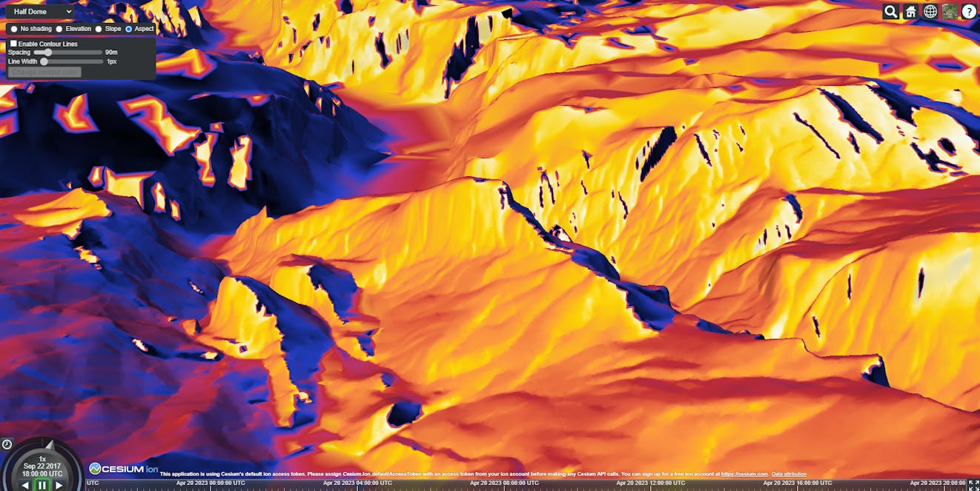Image resolution: width=980 pixels, height=491 pixels.
Task: Open navigation help question mark
Action: 969,11
